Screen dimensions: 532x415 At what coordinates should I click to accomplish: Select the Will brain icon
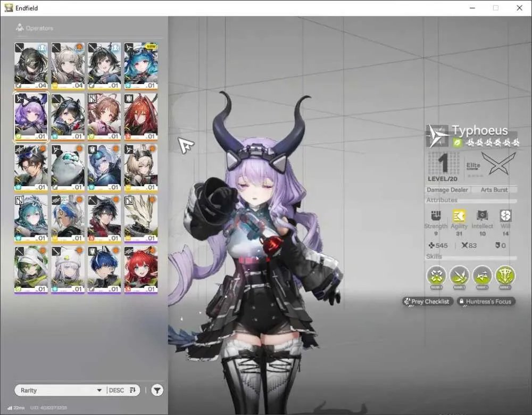coord(505,215)
